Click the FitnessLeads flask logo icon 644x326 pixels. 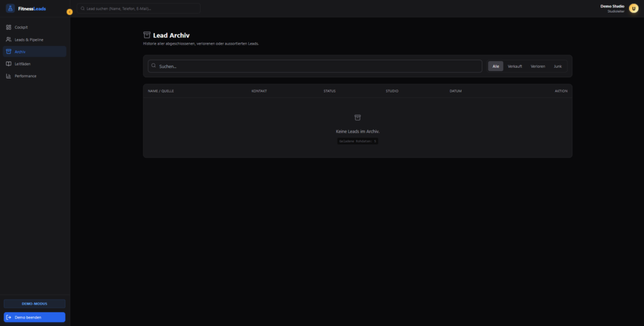point(11,9)
